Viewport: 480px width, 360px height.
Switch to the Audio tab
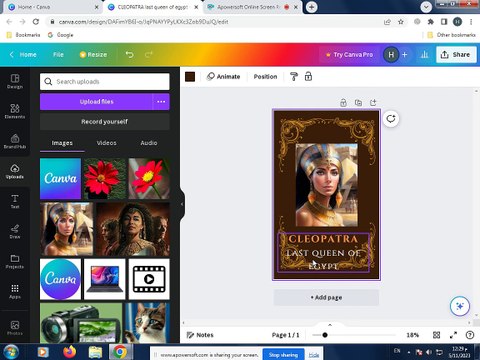point(149,143)
